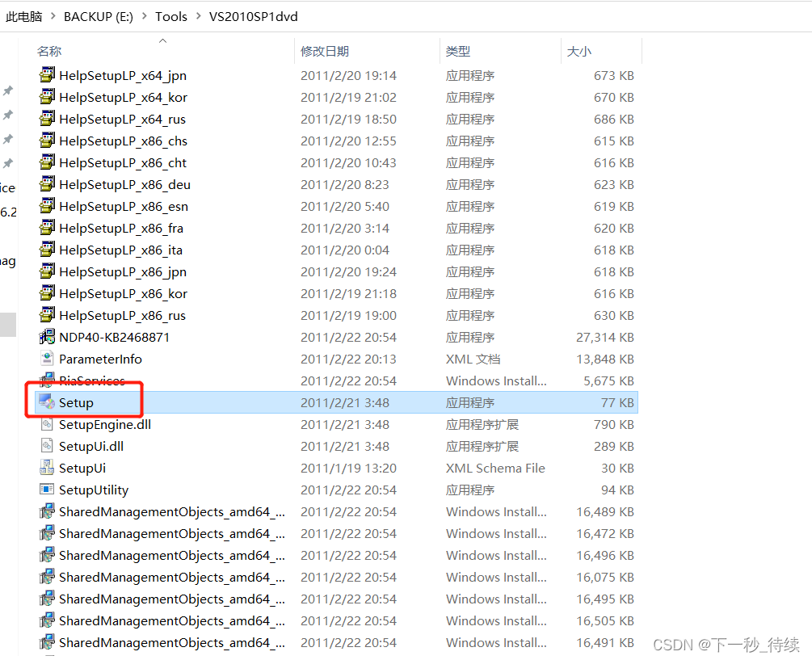Click the SetupEngine.dll file icon

[47, 424]
